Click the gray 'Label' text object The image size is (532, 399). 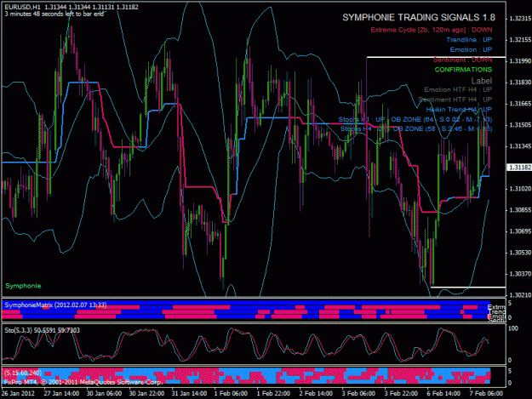pos(482,80)
